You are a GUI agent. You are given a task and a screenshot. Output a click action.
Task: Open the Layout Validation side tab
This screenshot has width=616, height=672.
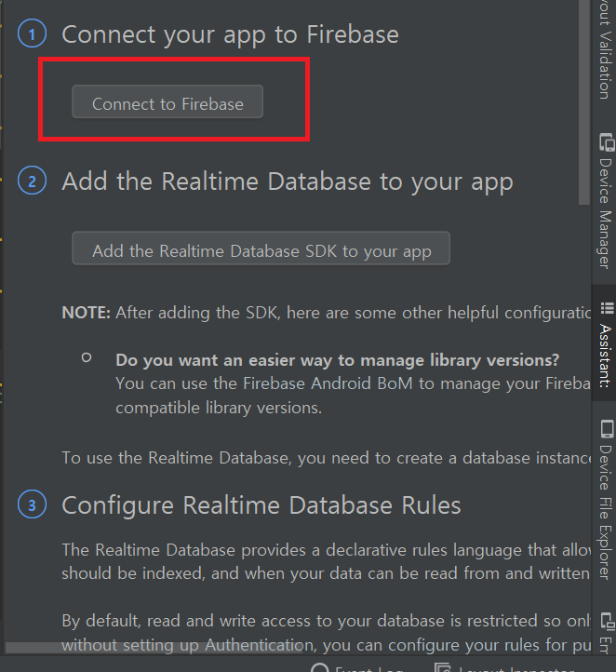click(x=605, y=49)
